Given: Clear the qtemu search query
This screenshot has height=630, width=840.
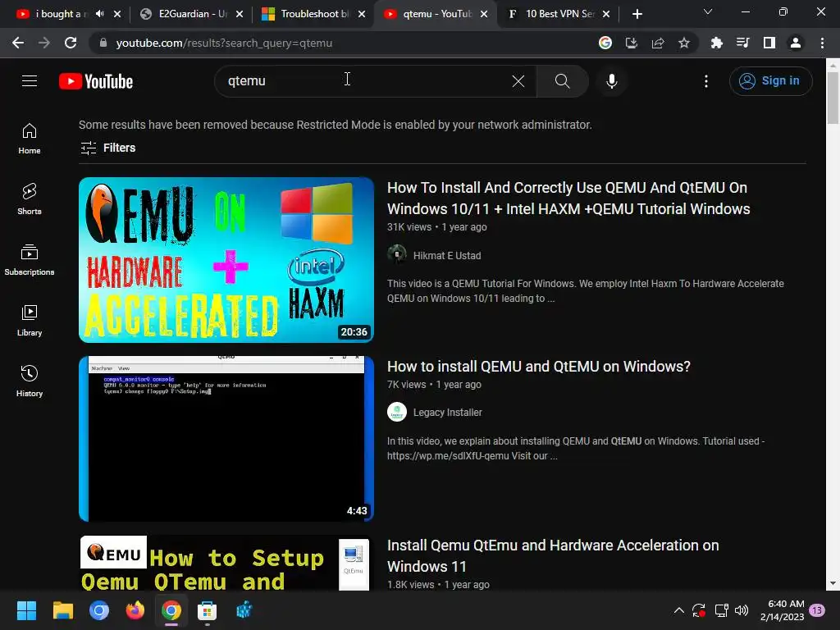Looking at the screenshot, I should (x=518, y=81).
